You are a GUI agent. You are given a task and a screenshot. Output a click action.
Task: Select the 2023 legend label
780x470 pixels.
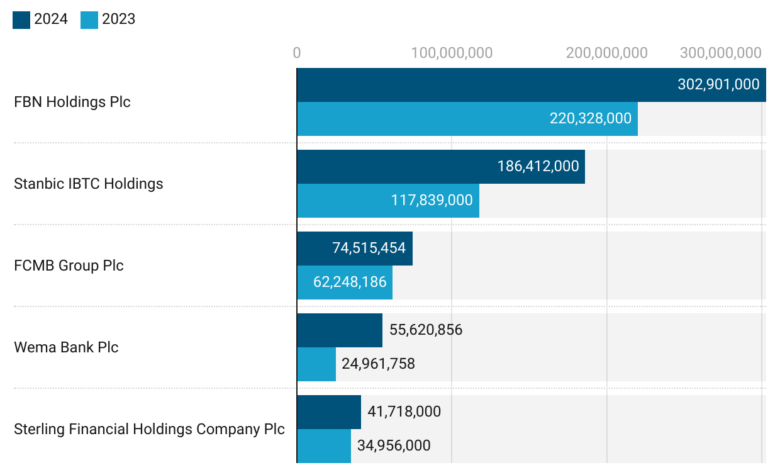(x=118, y=19)
